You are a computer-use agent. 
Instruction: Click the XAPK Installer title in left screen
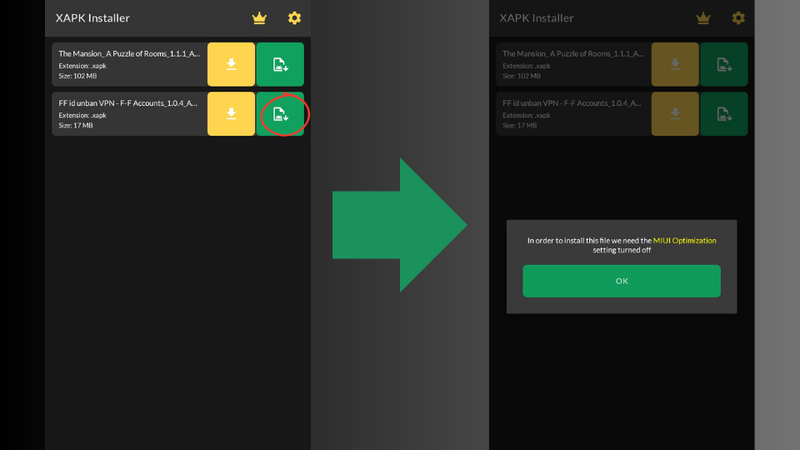click(92, 18)
